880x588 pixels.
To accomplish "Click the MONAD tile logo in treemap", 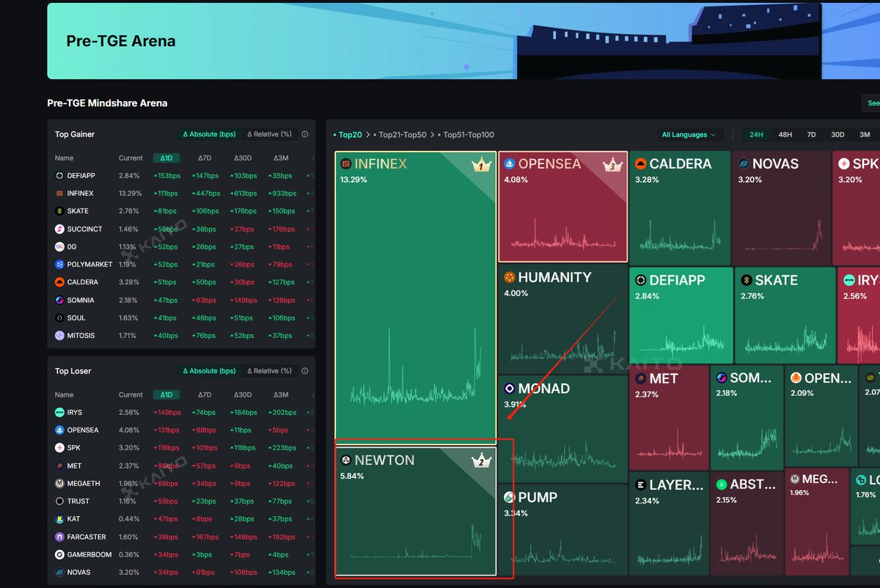I will pyautogui.click(x=509, y=389).
